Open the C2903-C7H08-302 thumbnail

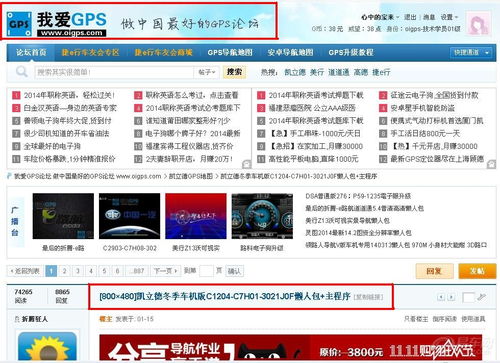click(129, 216)
